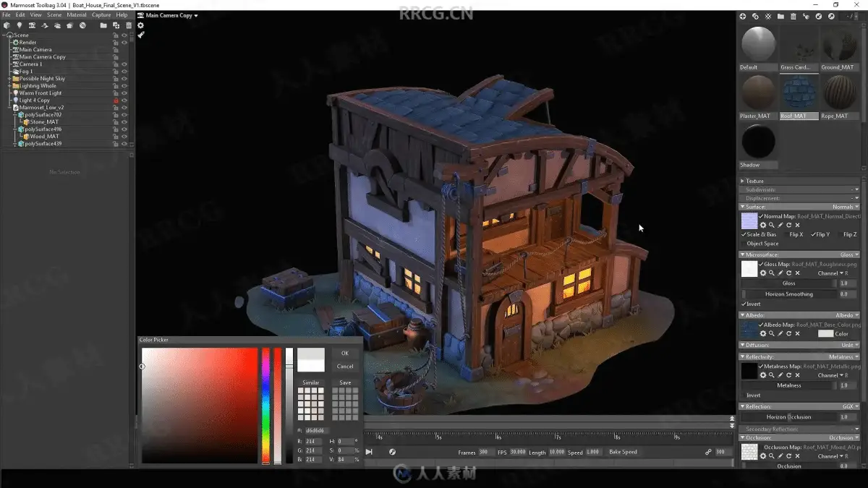Hide the Stone_MAT item in the scene tree
Viewport: 868px width, 488px height.
tap(124, 122)
